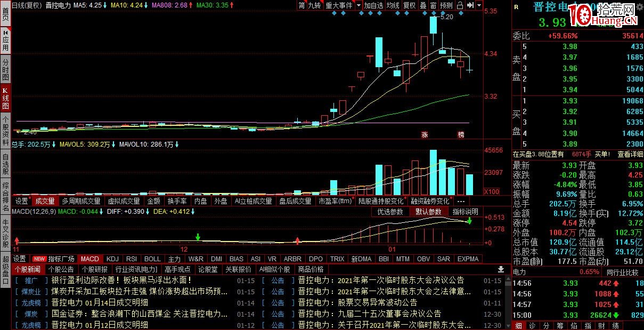Open the 超级盘口 sidebar tab

click(x=5, y=270)
